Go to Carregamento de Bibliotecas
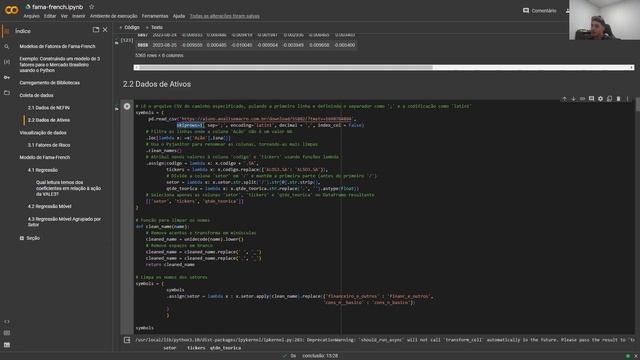640x360 pixels. tap(49, 83)
